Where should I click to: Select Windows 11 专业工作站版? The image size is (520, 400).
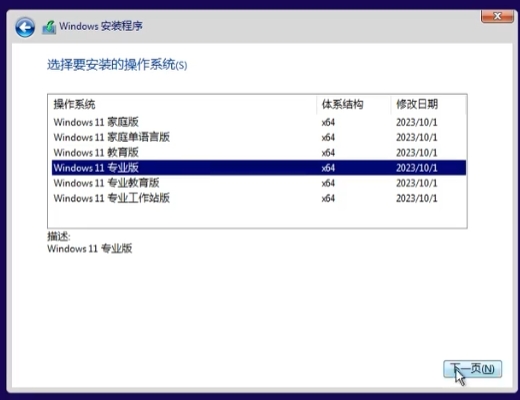tap(259, 198)
